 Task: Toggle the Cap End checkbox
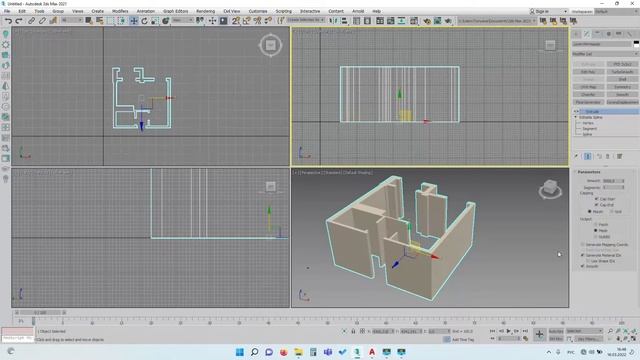pos(597,204)
